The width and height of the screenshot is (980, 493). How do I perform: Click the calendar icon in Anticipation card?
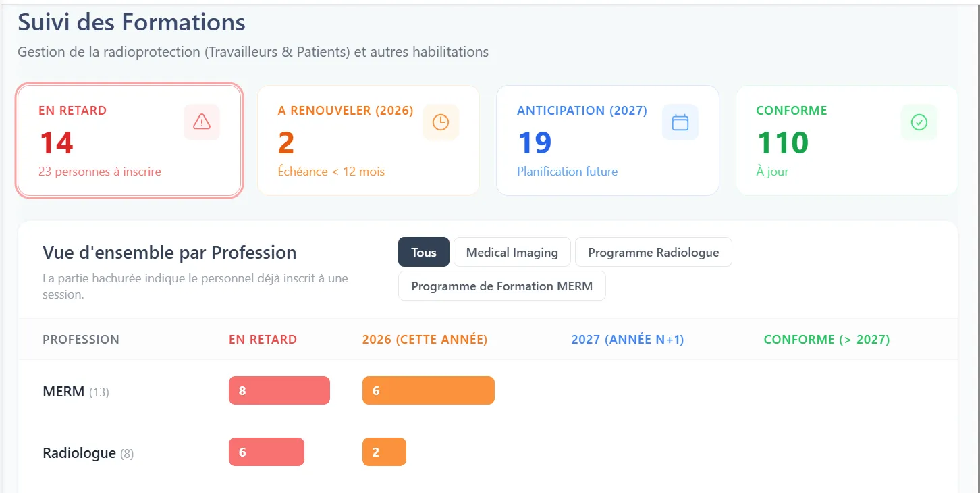click(680, 122)
